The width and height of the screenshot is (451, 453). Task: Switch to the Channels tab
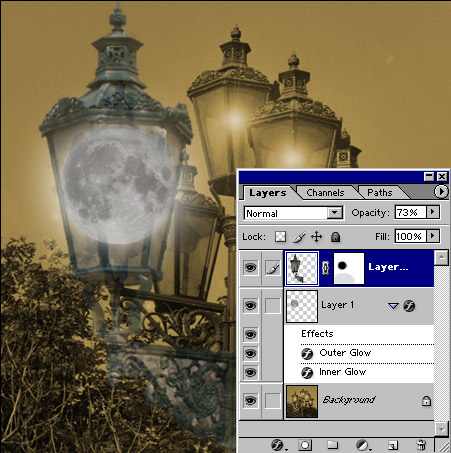coord(325,193)
